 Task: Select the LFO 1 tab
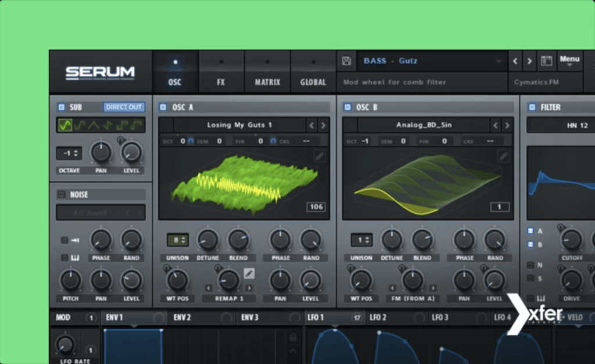(x=335, y=318)
